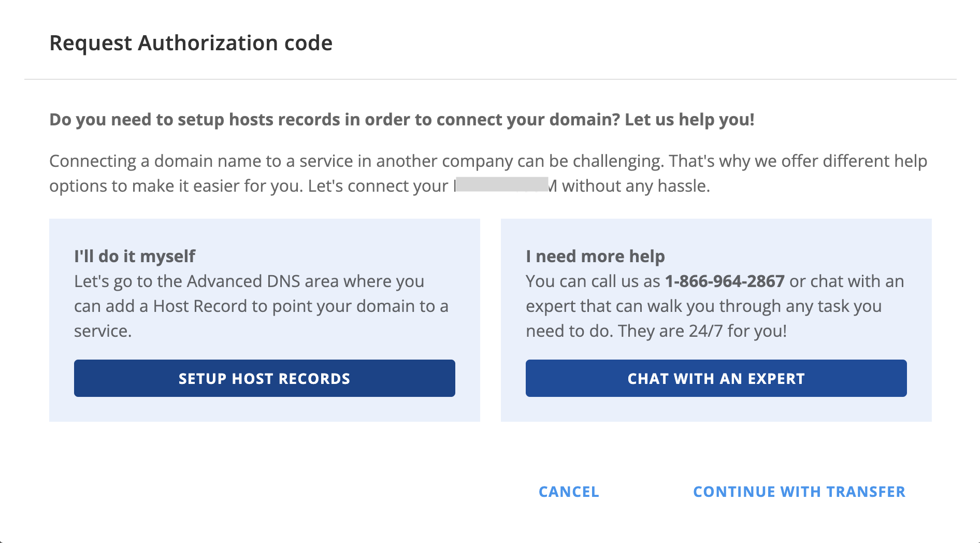The image size is (980, 543).
Task: Click the 'I'll do it myself' heading
Action: 135,256
